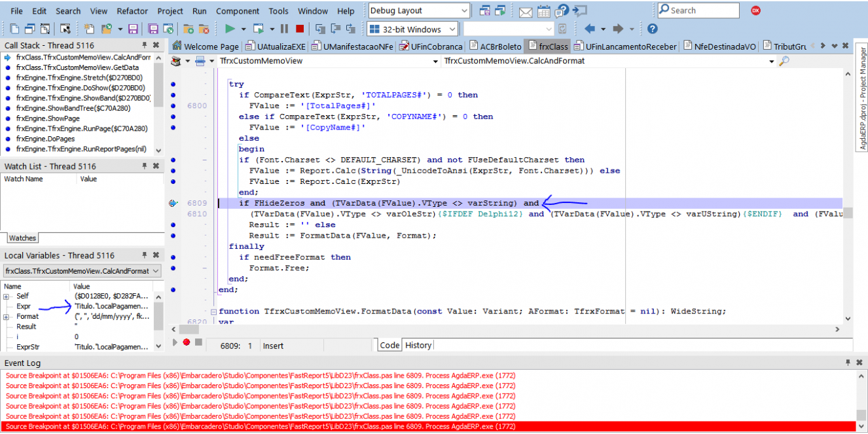Click the search magnifier icon in code navigation bar

tap(784, 61)
